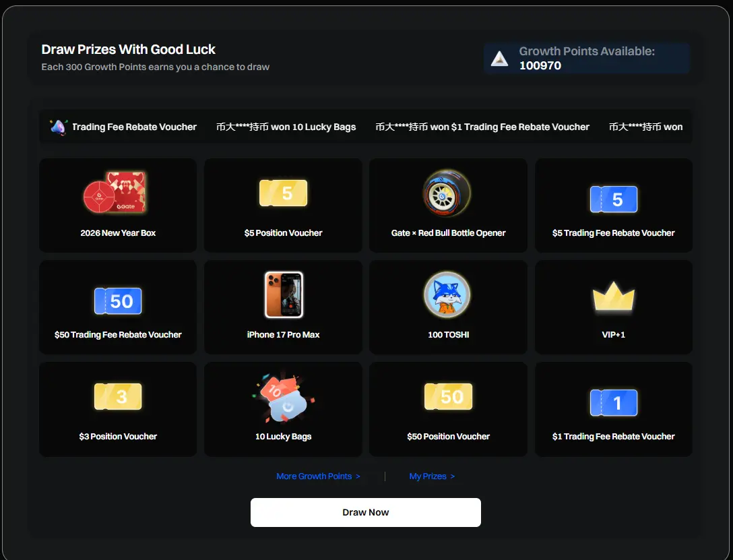Screen dimensions: 733x560
Task: Click the gold $50 Position Voucher icon
Action: (x=448, y=397)
